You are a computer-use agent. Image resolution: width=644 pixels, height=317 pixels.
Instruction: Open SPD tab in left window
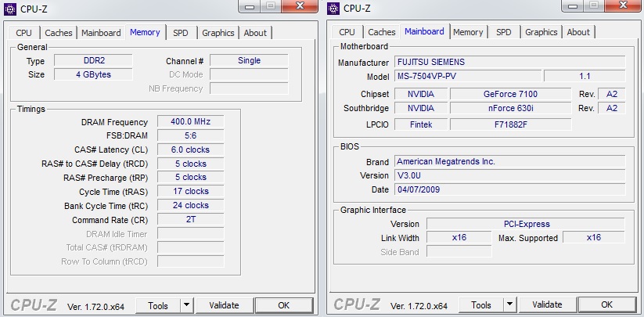(x=180, y=33)
